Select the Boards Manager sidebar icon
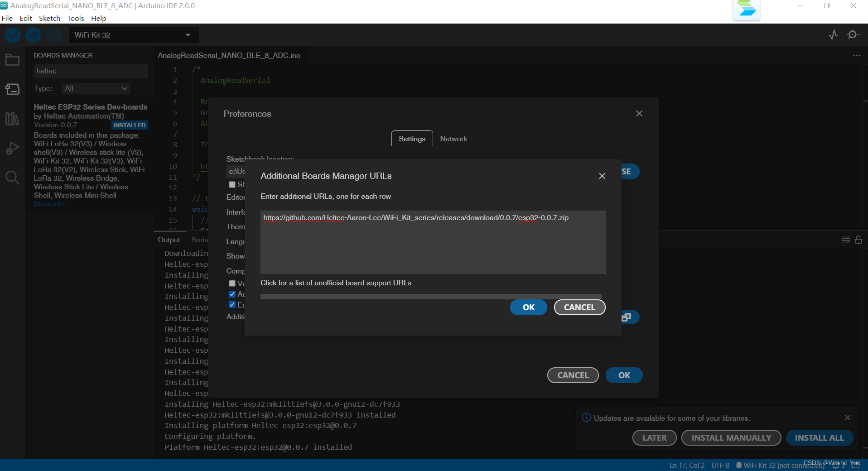 tap(12, 89)
